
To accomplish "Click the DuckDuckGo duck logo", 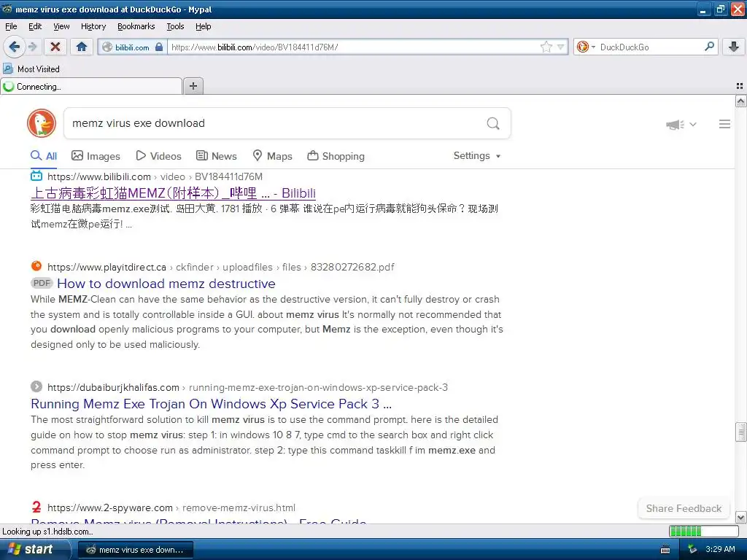I will [x=42, y=123].
